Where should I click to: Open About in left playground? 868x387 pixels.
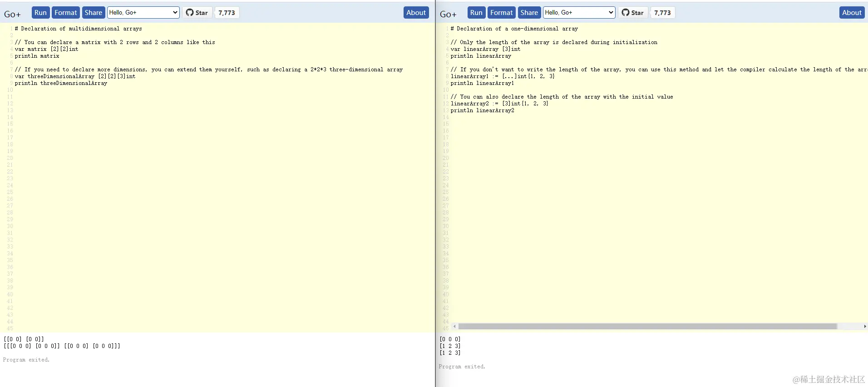[x=416, y=13]
